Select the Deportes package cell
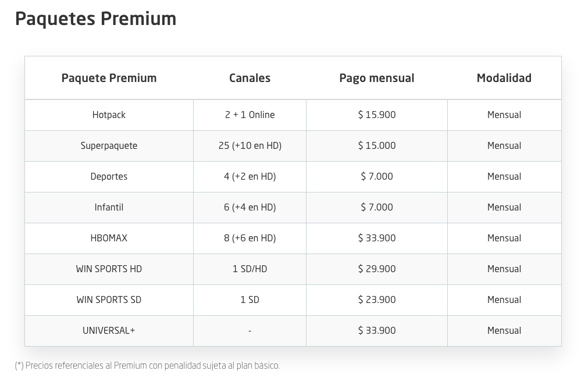The height and width of the screenshot is (378, 588). pos(109,176)
